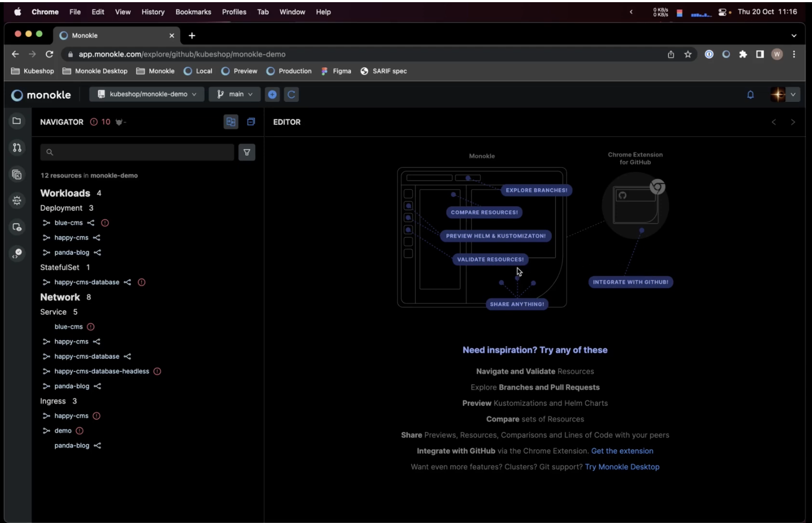Collapse all navigator sections icon
812x523 pixels.
(x=251, y=122)
